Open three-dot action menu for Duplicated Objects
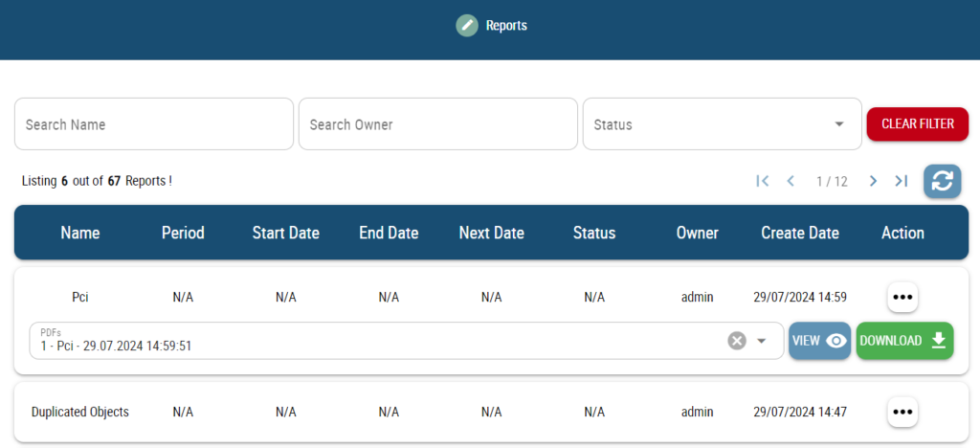The height and width of the screenshot is (448, 980). [x=902, y=412]
